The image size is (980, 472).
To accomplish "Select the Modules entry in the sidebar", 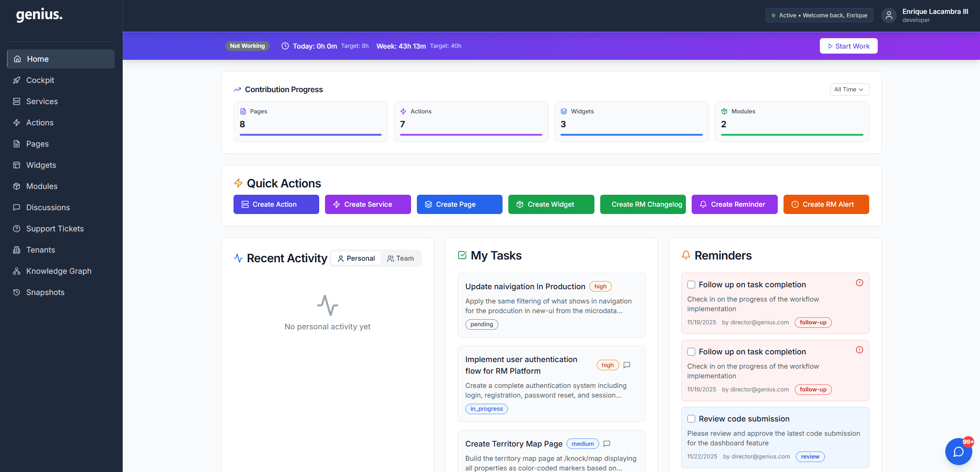I will [x=42, y=186].
